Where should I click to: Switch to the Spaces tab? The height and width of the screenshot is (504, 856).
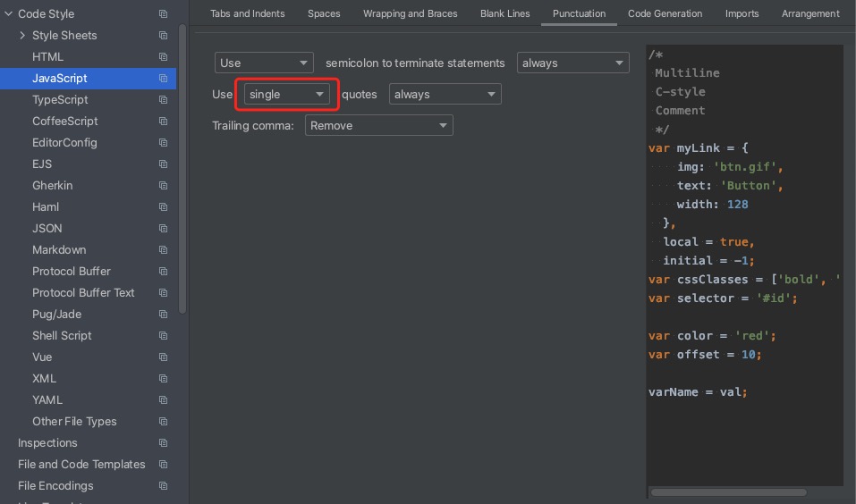[x=324, y=13]
